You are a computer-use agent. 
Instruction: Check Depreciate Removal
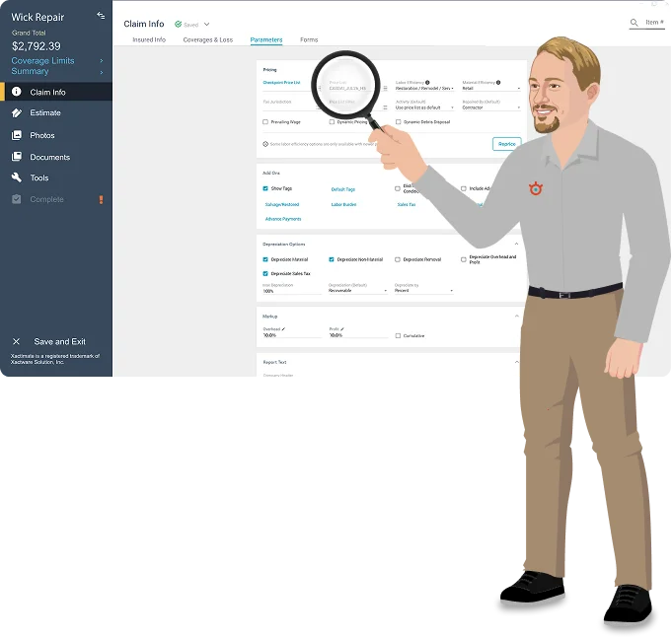[398, 259]
